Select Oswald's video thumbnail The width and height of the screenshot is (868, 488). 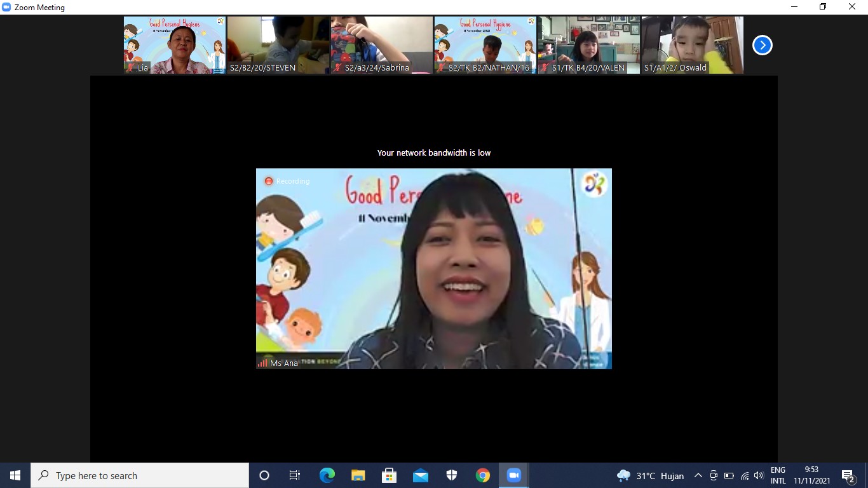(692, 44)
